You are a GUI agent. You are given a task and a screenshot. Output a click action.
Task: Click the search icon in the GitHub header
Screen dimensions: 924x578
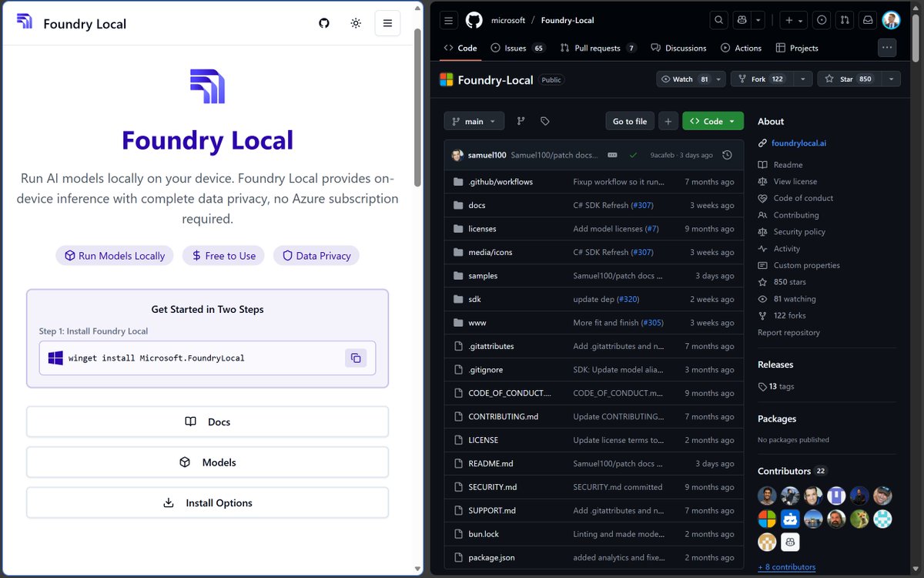tap(718, 20)
